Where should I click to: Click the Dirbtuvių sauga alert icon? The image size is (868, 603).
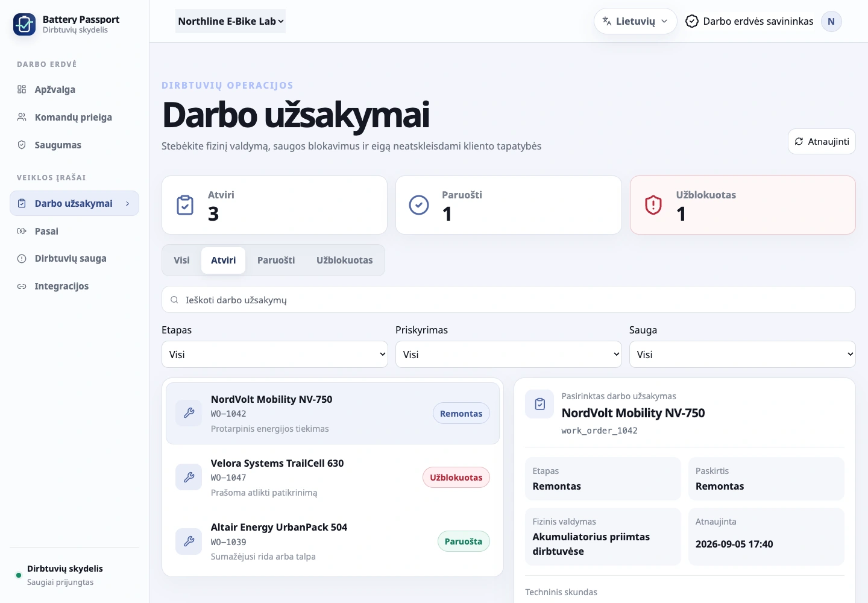[x=22, y=259]
